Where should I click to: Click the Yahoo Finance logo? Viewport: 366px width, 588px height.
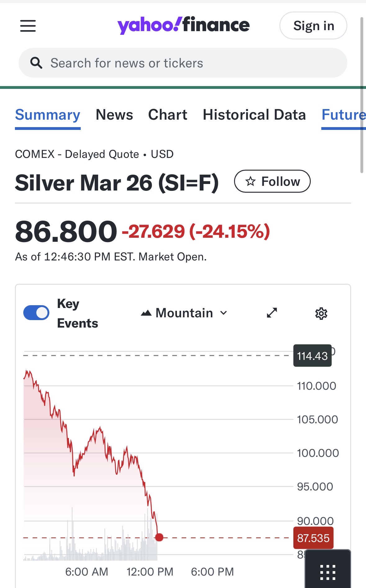[x=183, y=25]
